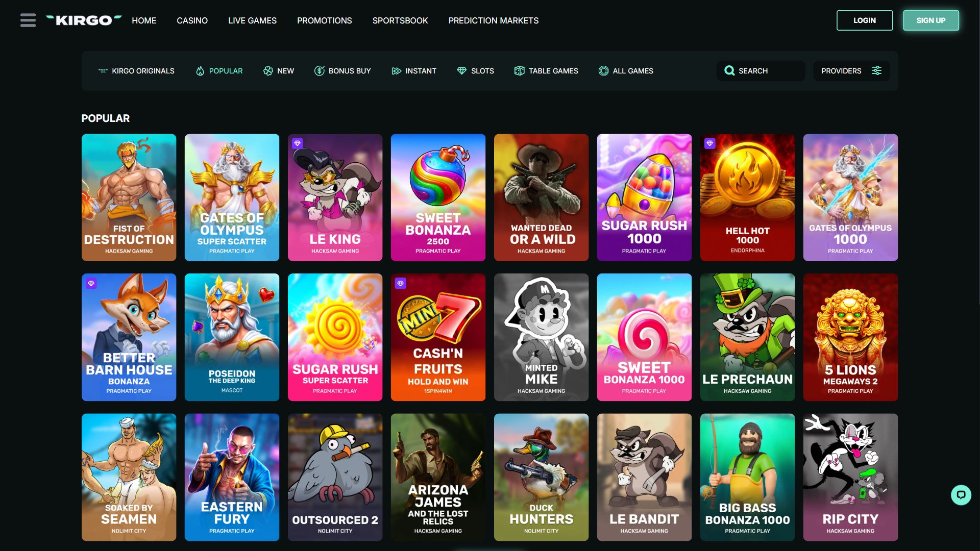980x551 pixels.
Task: Open the Sportsbook section
Action: tap(400, 20)
